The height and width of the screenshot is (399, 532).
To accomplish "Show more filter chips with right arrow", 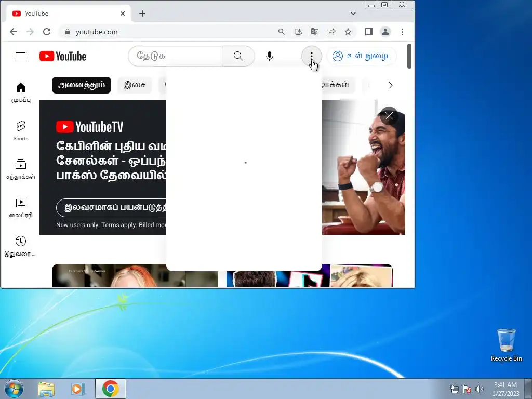I will point(391,85).
